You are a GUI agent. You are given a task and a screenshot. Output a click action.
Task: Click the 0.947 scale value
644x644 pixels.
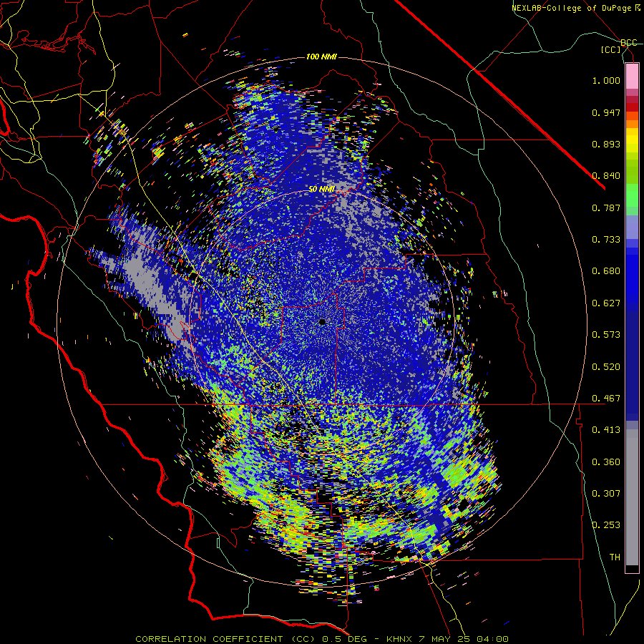[606, 112]
